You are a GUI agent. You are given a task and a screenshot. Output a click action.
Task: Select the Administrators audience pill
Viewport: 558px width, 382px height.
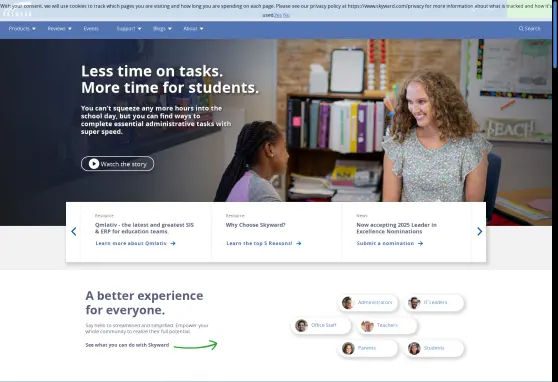368,303
